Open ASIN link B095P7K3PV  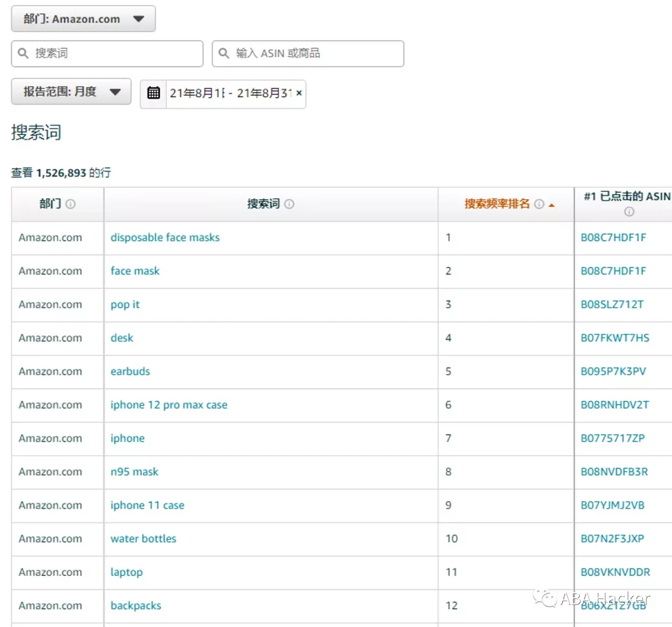[614, 371]
